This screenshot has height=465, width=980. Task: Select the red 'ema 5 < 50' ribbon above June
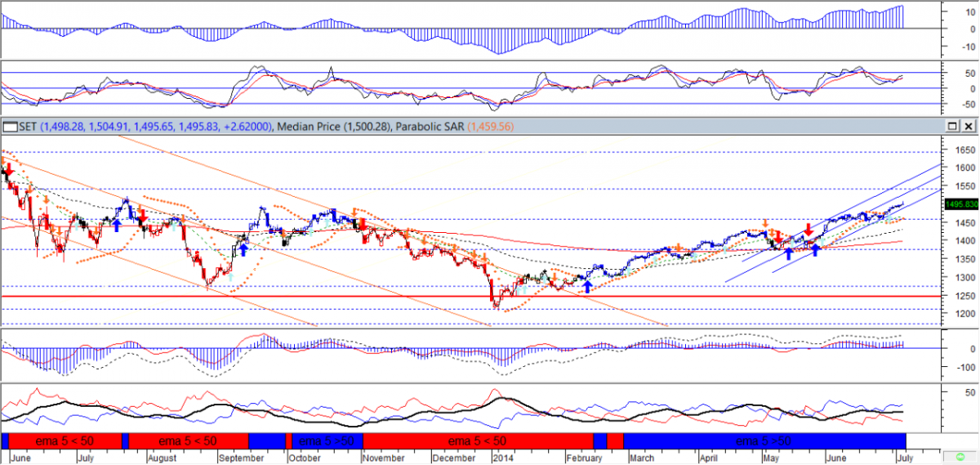coord(64,440)
